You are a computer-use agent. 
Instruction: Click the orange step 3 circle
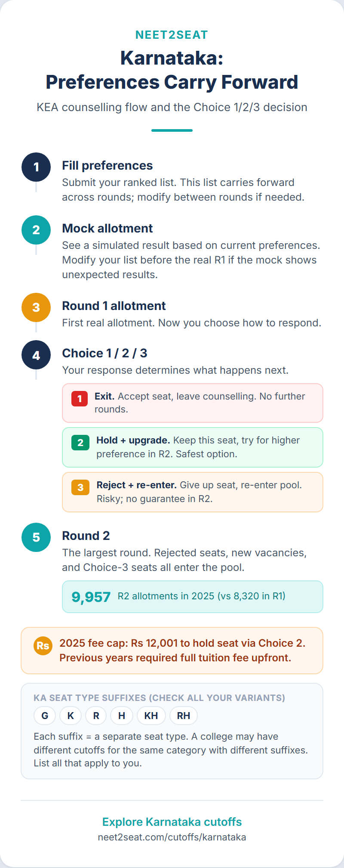(x=36, y=307)
